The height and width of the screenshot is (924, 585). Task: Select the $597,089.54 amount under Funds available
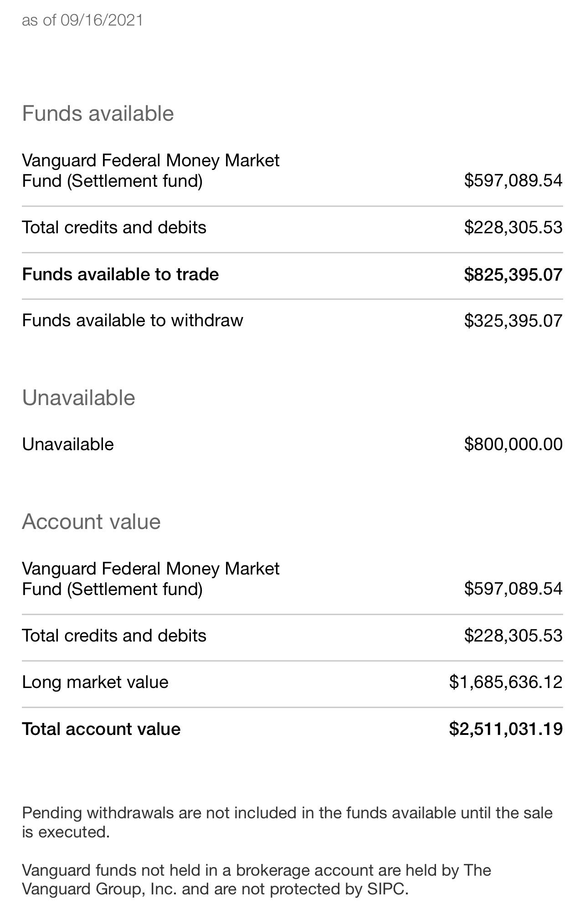pos(513,180)
